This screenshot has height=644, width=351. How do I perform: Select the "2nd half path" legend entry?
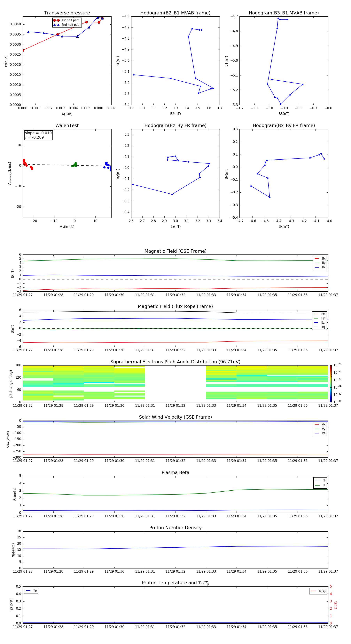[x=67, y=25]
